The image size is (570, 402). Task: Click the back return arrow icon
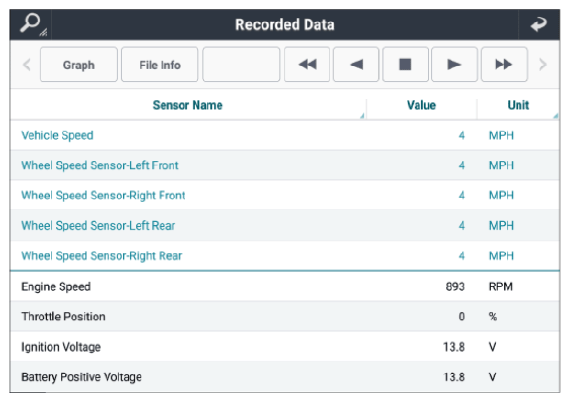(538, 24)
